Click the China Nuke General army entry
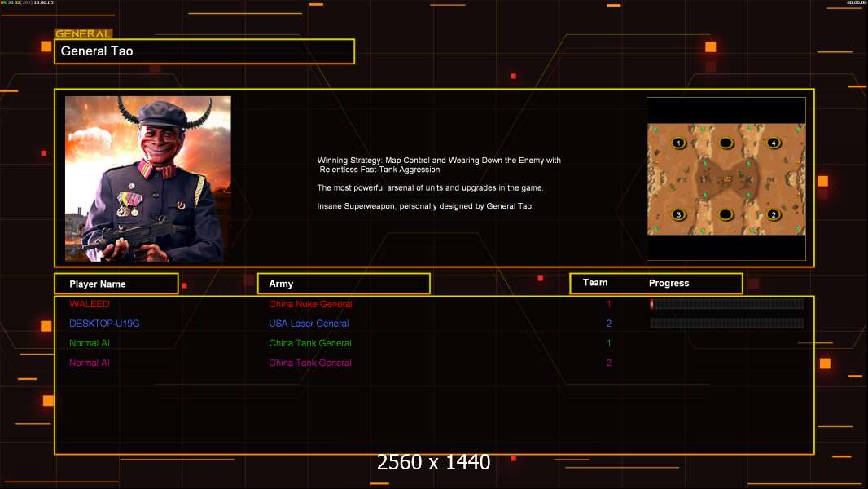 [x=310, y=304]
